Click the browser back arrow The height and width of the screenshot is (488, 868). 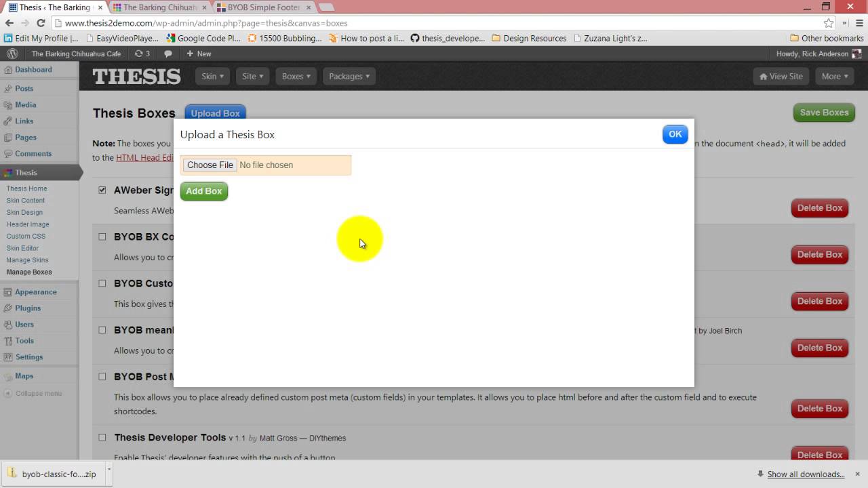[x=9, y=23]
